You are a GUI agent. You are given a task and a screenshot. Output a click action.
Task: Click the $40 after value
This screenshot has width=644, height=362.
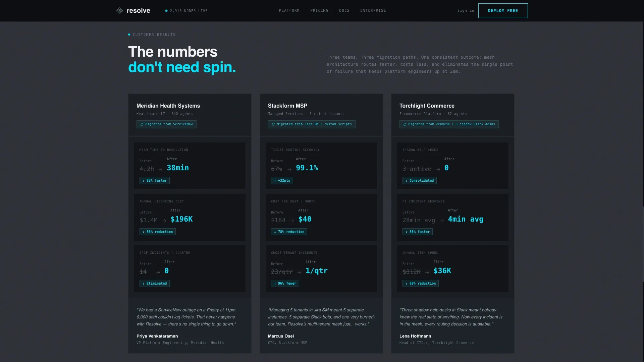pos(305,219)
